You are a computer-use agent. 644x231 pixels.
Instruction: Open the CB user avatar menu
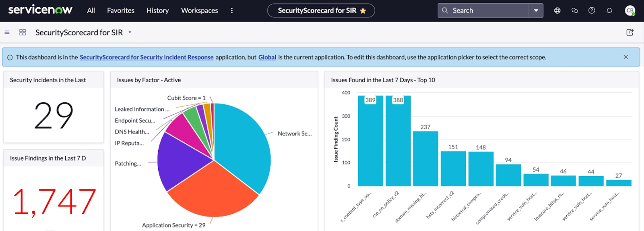630,10
